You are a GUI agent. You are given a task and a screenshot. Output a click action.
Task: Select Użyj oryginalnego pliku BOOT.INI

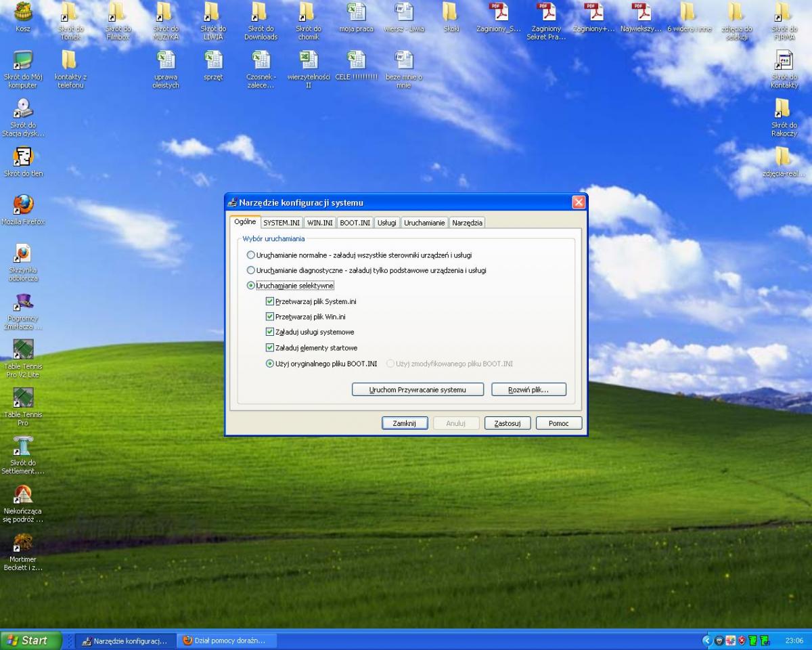(270, 364)
